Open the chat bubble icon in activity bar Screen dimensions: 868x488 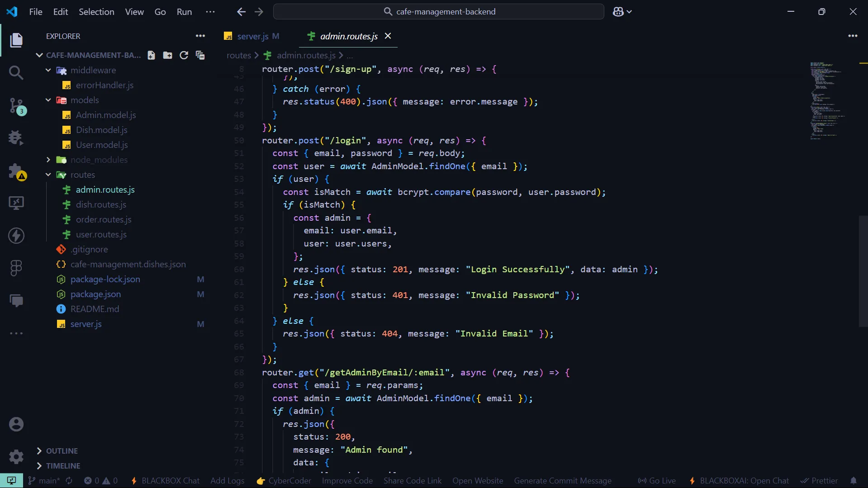click(16, 300)
